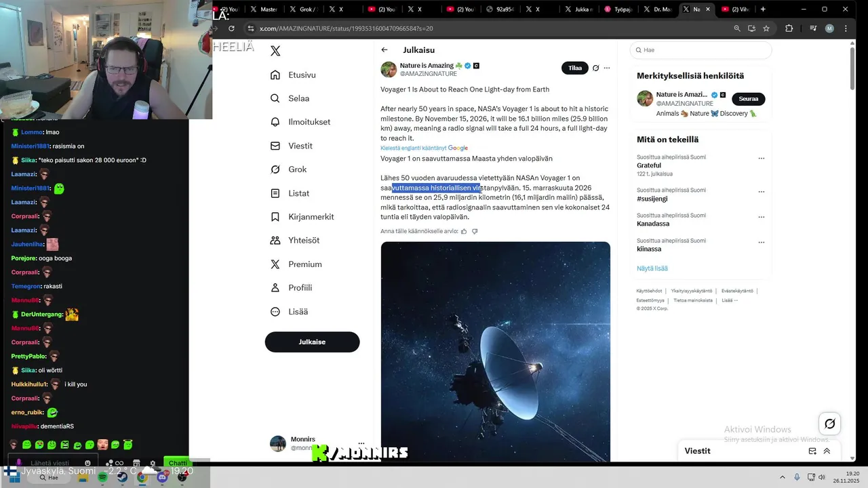
Task: Open Spotify from the taskbar
Action: point(102,477)
